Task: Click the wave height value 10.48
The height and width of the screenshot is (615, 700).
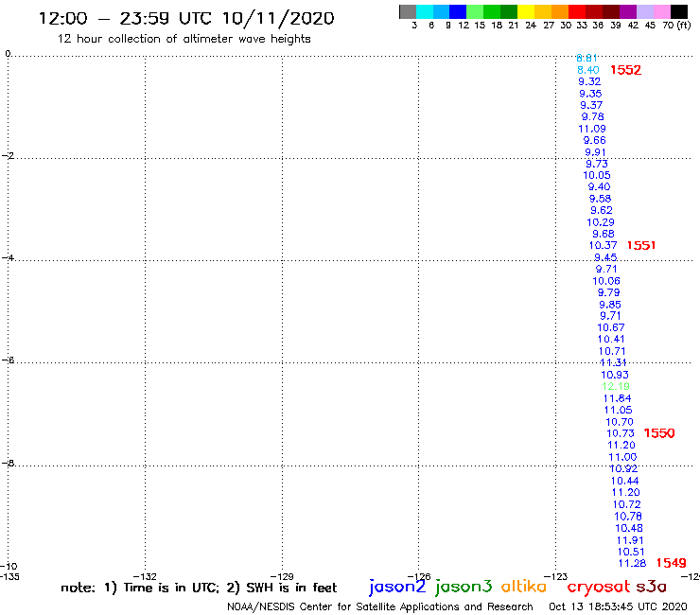Action: (629, 528)
